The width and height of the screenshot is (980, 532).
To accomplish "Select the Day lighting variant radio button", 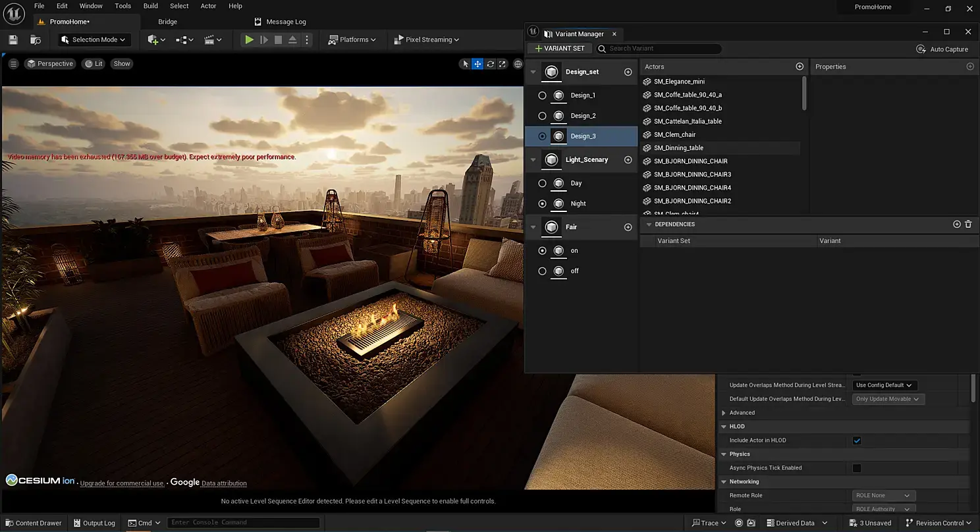I will 542,183.
